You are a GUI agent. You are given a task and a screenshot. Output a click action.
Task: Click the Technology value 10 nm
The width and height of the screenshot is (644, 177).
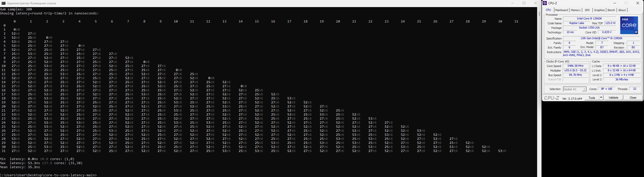coord(570,32)
